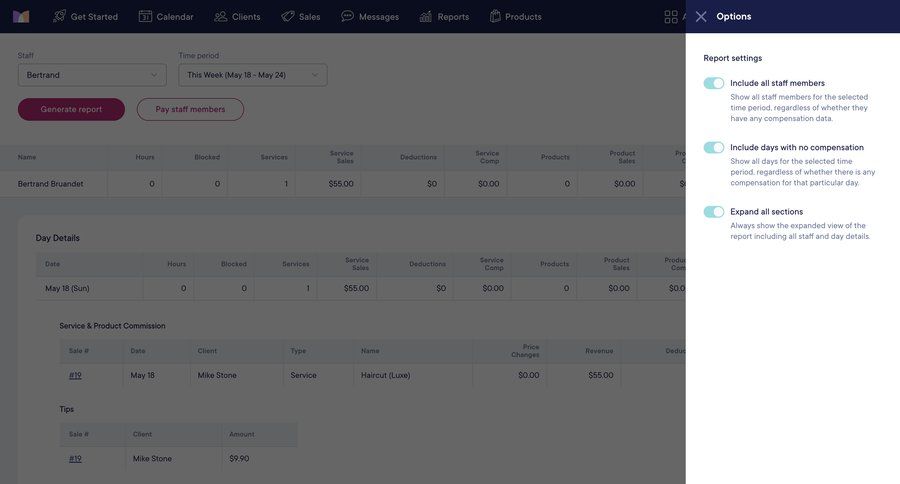The height and width of the screenshot is (484, 900).
Task: Click the Clients people icon
Action: click(220, 17)
